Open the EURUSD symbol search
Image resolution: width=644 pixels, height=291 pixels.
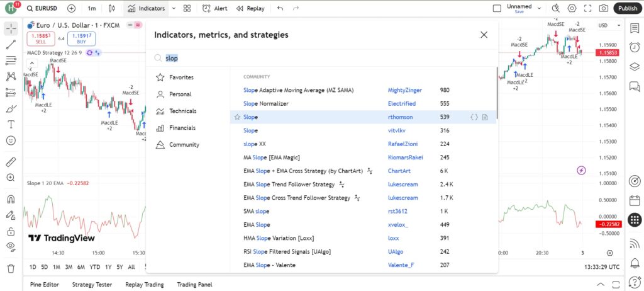(x=42, y=8)
